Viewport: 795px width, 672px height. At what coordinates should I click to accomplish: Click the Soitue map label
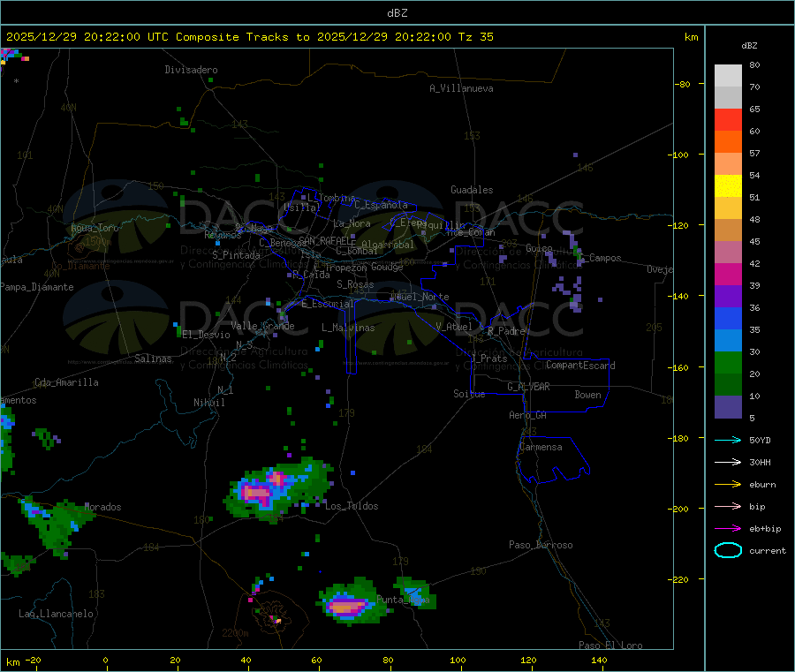pos(469,394)
